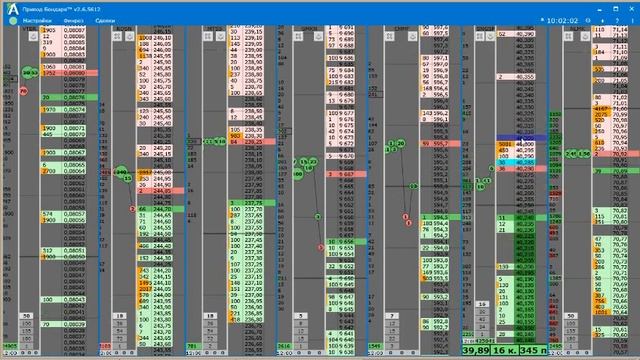
Task: Open the Настройки menu
Action: click(37, 20)
